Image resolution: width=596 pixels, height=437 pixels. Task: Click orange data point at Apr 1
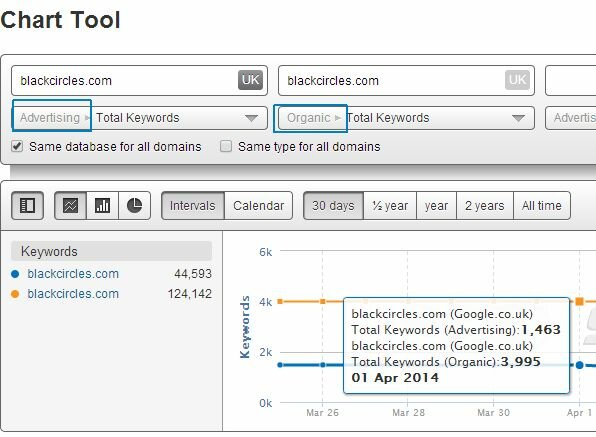pyautogui.click(x=579, y=301)
